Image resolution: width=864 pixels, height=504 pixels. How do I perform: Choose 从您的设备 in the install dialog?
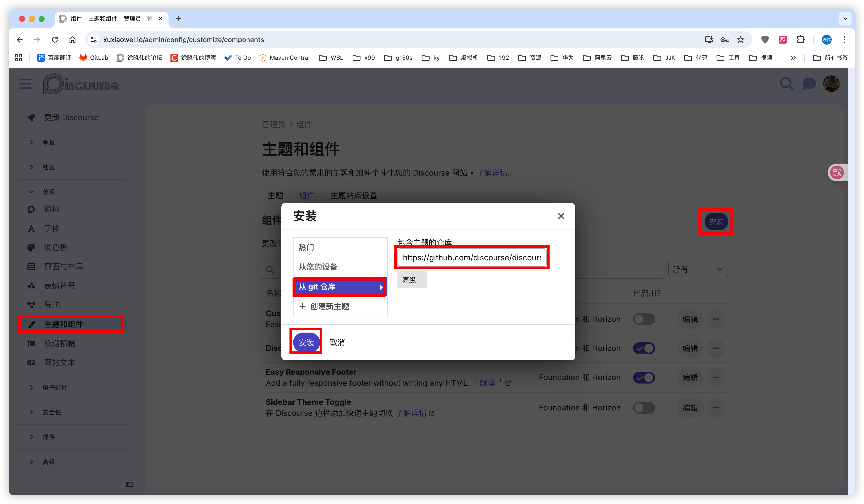click(340, 267)
